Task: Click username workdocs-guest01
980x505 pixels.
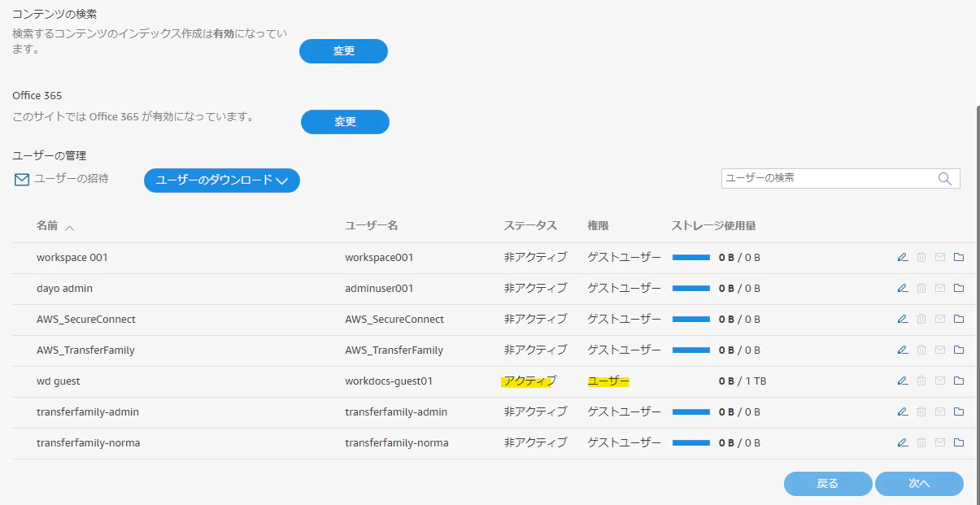Action: coord(389,381)
